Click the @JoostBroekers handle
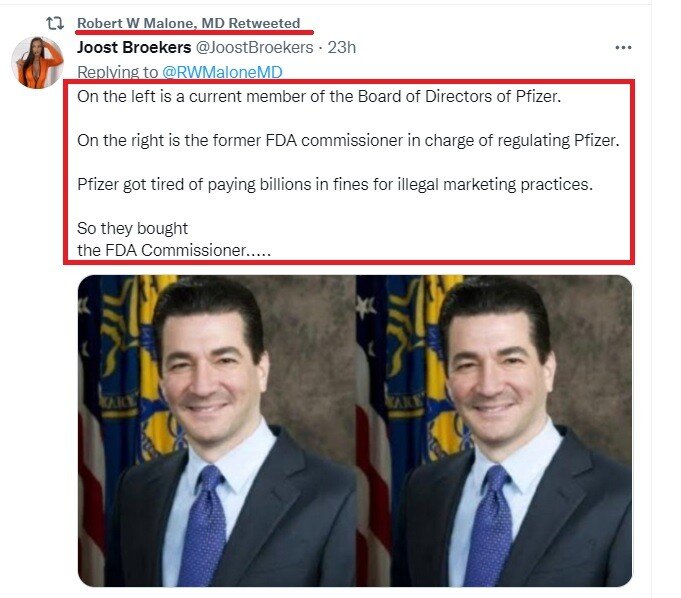 (x=255, y=47)
